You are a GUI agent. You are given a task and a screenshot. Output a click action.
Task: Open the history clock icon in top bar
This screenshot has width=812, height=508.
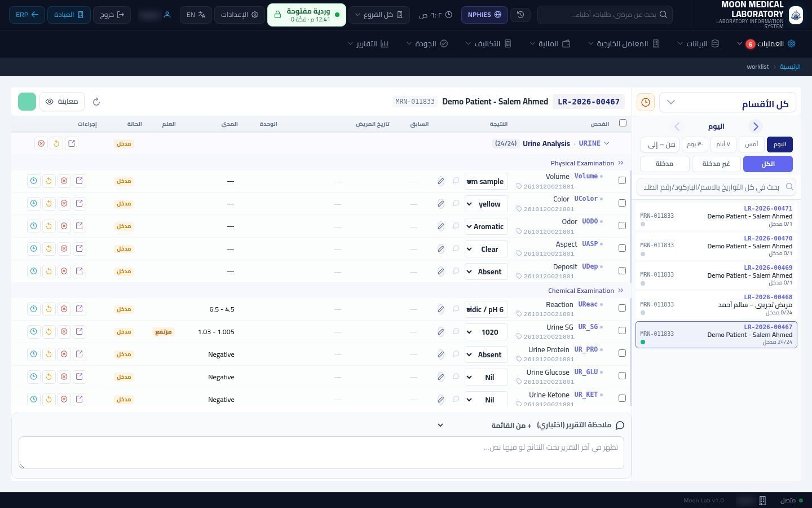click(x=520, y=15)
